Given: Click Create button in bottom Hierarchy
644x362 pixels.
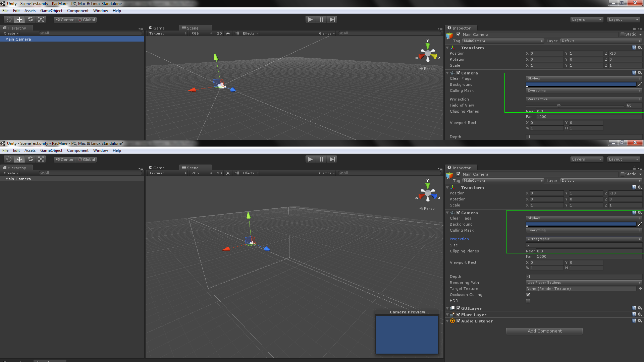Looking at the screenshot, I should coord(11,173).
